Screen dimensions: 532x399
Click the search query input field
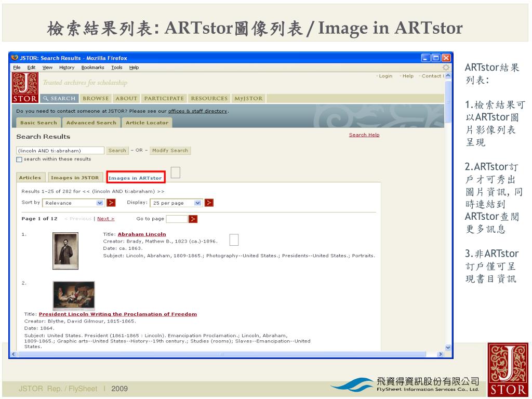click(x=60, y=150)
